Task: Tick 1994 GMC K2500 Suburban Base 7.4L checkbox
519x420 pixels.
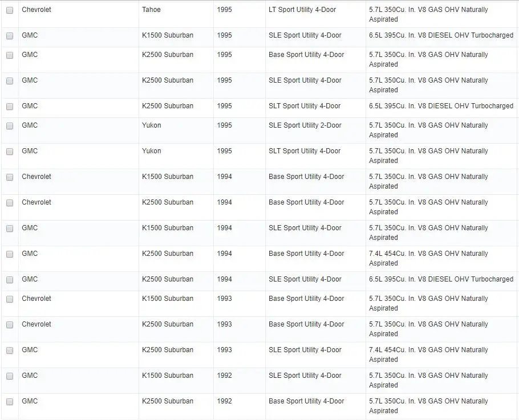Action: click(10, 254)
